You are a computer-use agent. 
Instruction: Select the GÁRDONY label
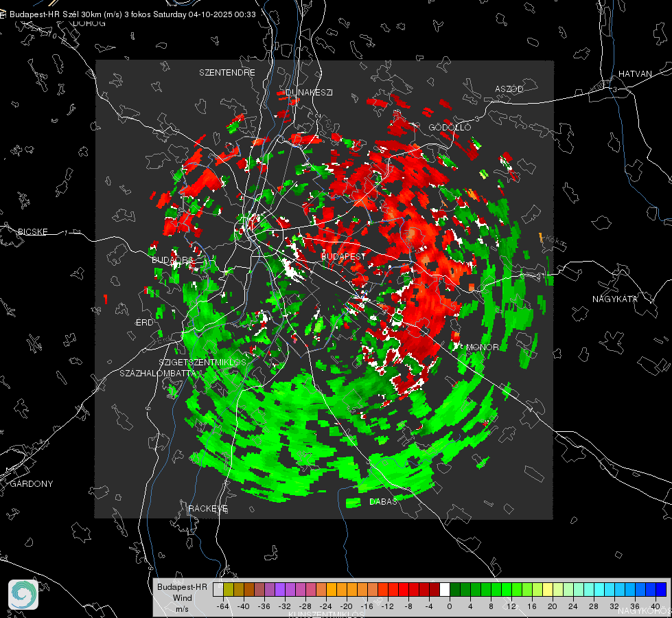click(x=32, y=484)
